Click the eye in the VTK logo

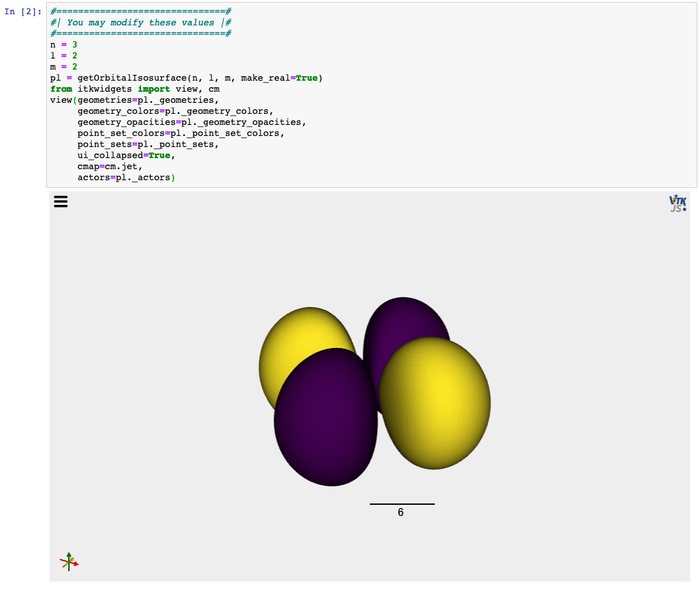point(676,196)
